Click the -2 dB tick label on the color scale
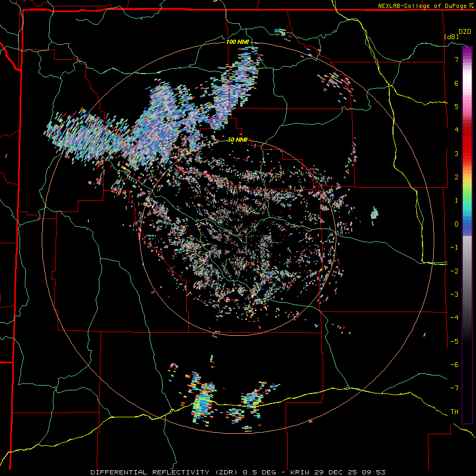The width and height of the screenshot is (476, 476). coord(454,271)
